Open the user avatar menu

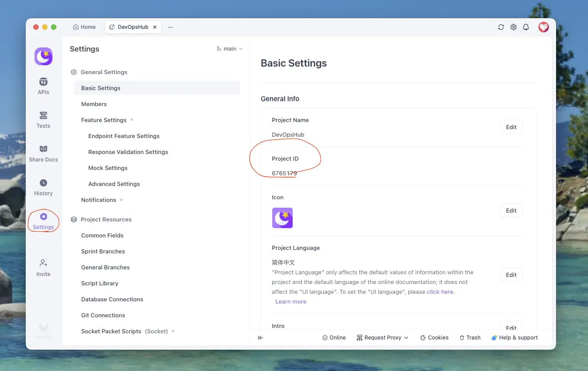(544, 27)
